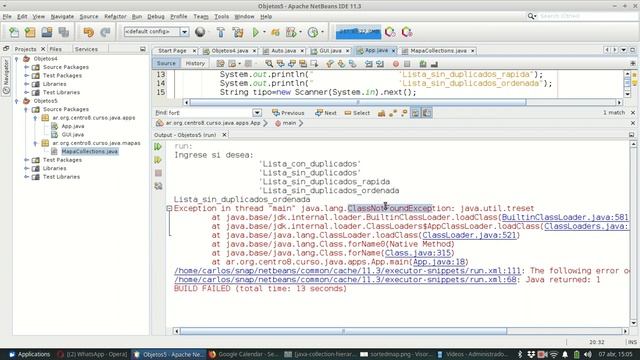Viewport: 640px width, 360px height.
Task: Open the Refactor menu
Action: coord(115,16)
